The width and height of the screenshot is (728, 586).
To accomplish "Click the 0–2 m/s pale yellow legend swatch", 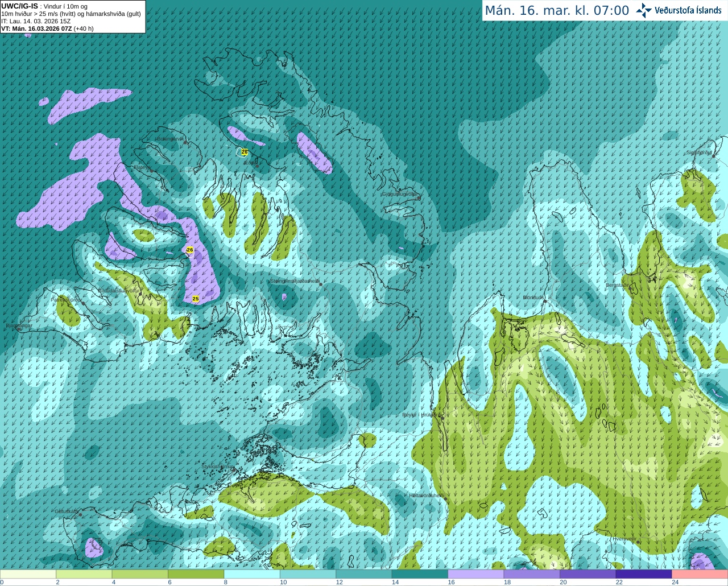I will 28,574.
